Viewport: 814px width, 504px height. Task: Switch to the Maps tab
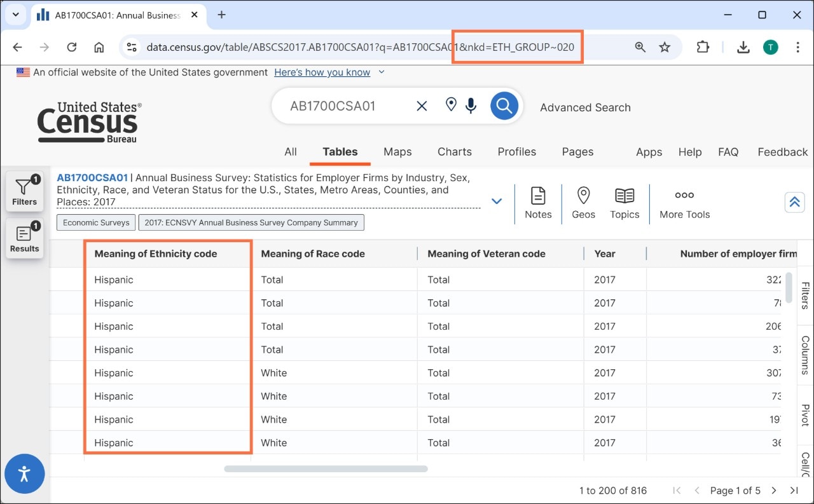[x=397, y=151]
